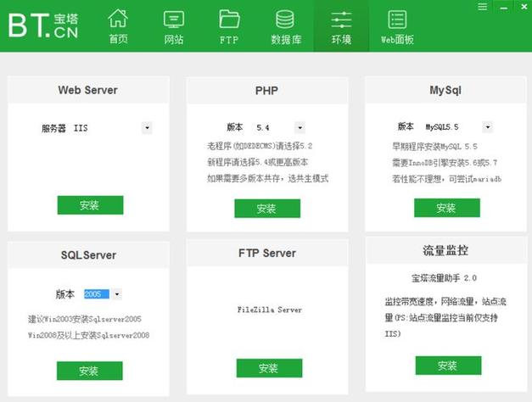This screenshot has height=402, width=532.
Task: Click the MySql card heading
Action: click(x=445, y=90)
